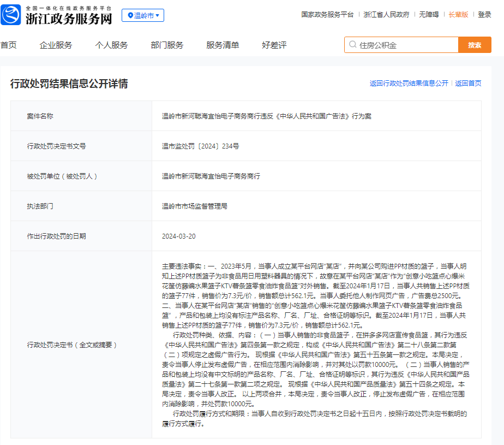Open the 部门服务 navigation tab
The image size is (504, 445).
pyautogui.click(x=167, y=45)
